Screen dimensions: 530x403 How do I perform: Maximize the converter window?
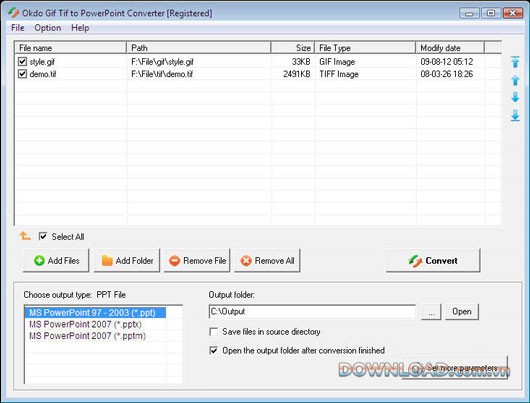491,13
